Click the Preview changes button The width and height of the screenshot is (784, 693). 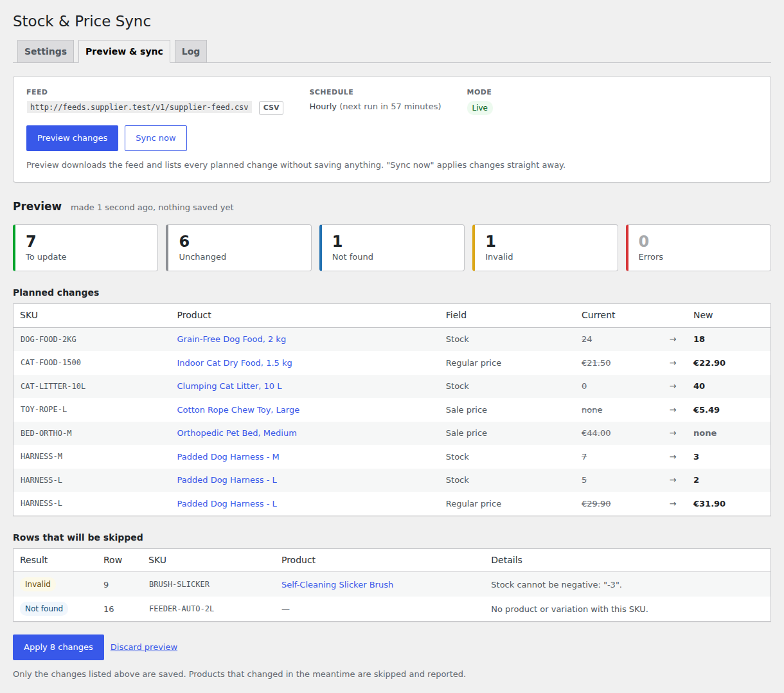pyautogui.click(x=72, y=138)
